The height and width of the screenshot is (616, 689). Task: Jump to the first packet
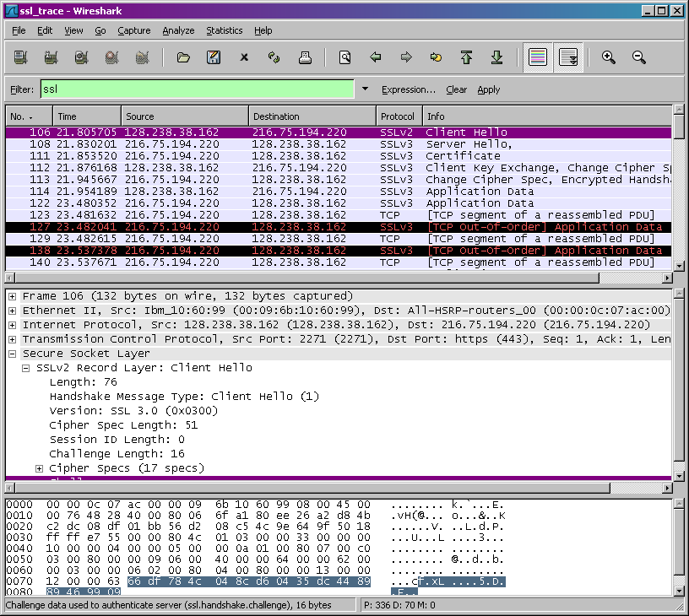click(466, 57)
